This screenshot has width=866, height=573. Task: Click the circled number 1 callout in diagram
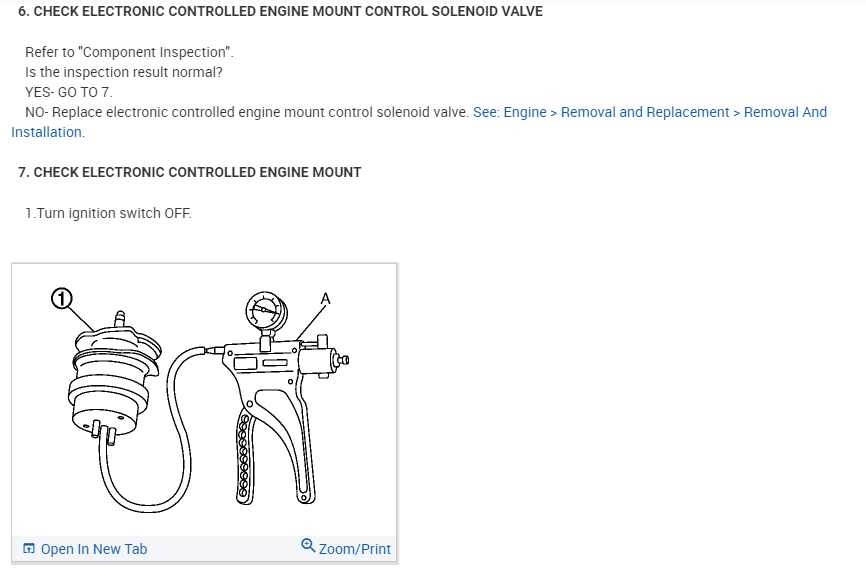(62, 297)
